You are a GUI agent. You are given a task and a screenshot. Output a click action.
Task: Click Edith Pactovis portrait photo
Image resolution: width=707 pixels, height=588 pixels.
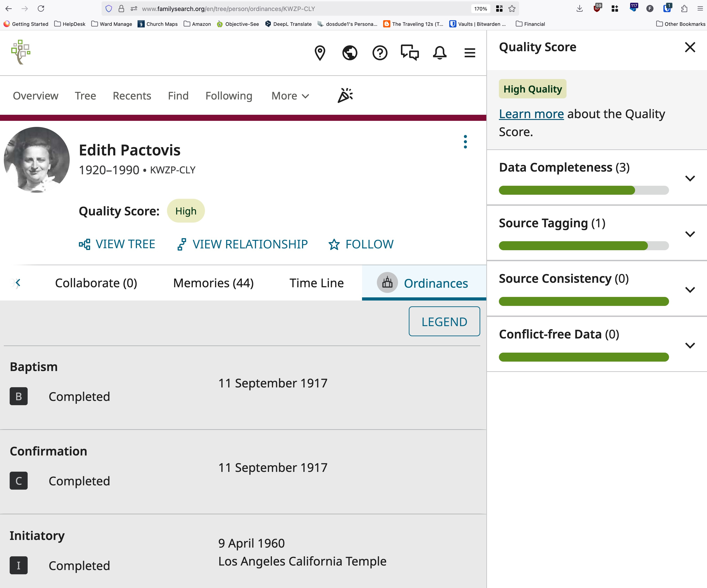(37, 160)
